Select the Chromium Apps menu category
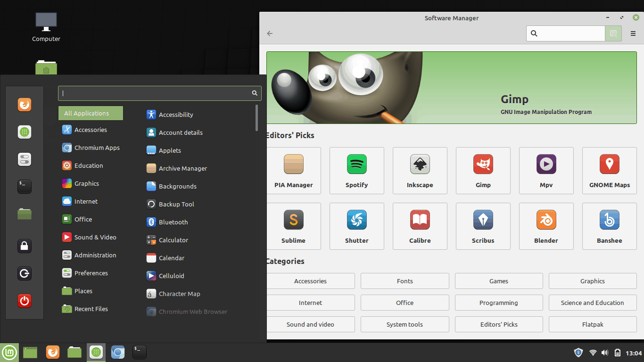The height and width of the screenshot is (362, 644). tap(91, 148)
